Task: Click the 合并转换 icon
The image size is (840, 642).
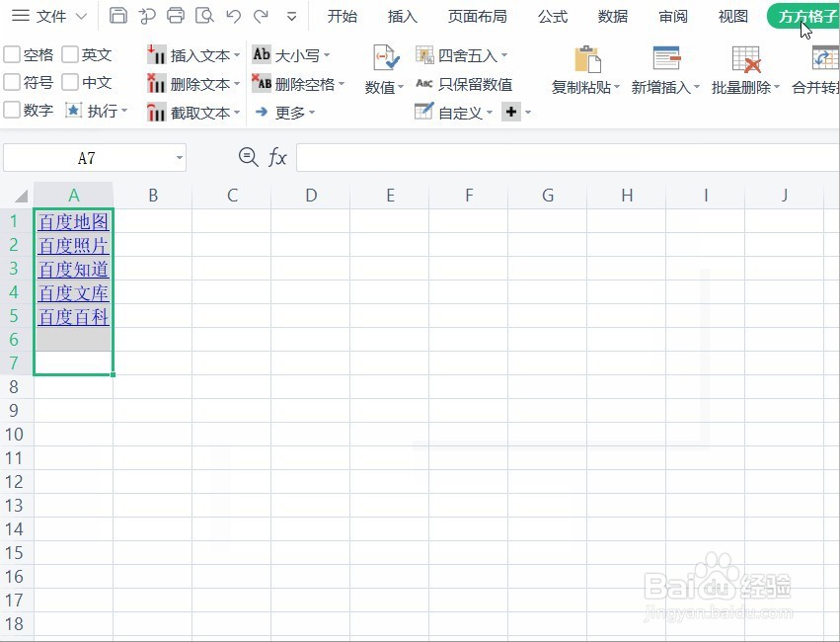Action: pyautogui.click(x=825, y=58)
